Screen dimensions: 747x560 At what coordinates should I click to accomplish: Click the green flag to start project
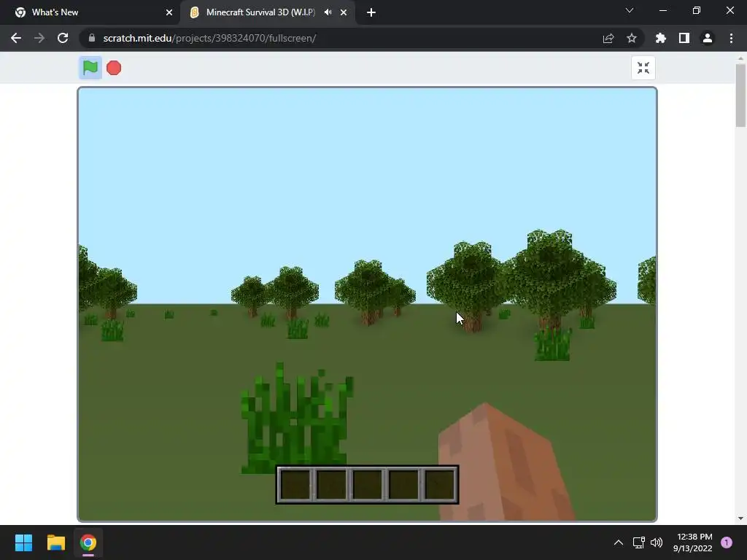90,68
